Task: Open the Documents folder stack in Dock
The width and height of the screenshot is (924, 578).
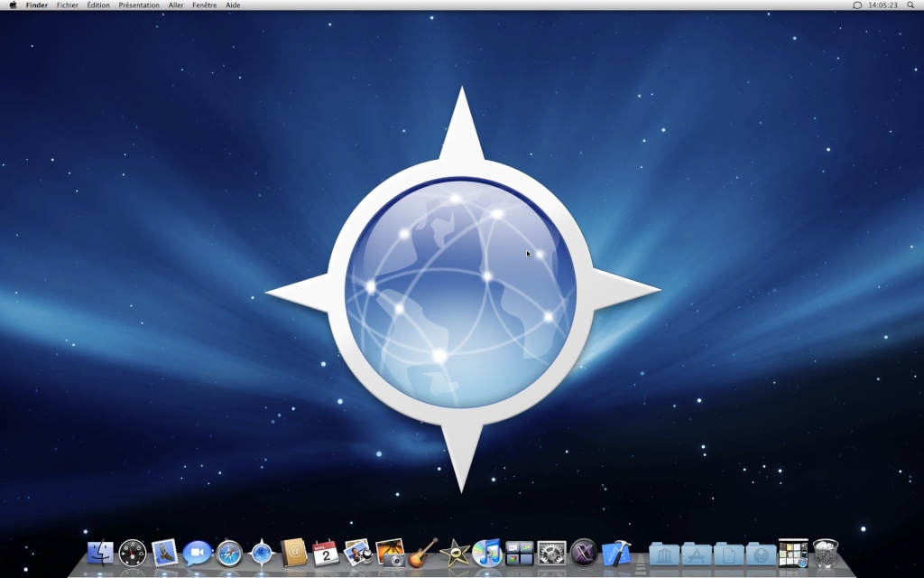Action: [729, 554]
